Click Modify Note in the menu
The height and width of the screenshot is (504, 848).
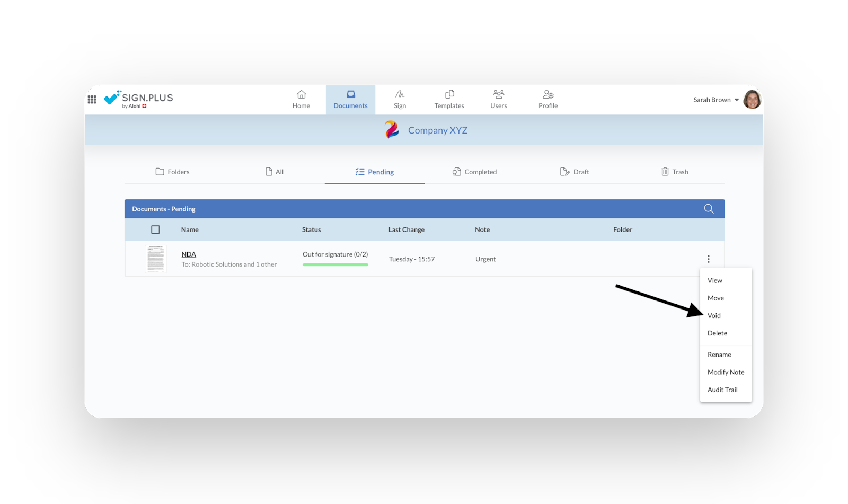(x=726, y=372)
